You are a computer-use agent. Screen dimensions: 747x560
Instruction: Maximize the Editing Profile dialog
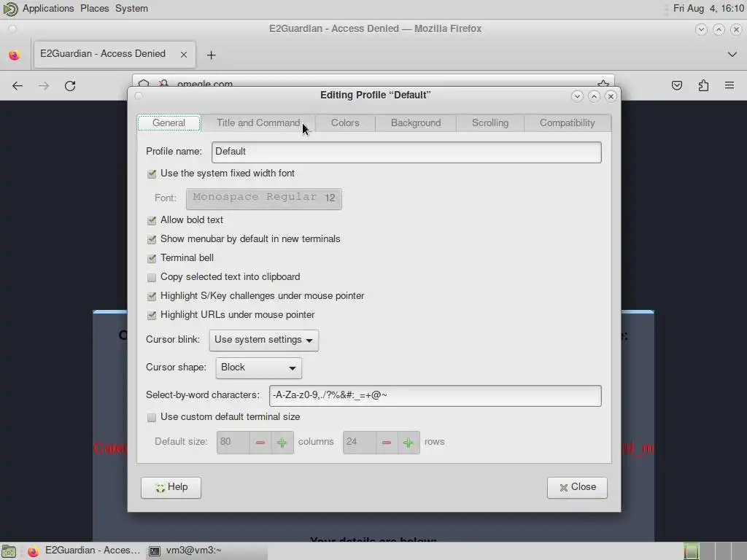pyautogui.click(x=594, y=96)
